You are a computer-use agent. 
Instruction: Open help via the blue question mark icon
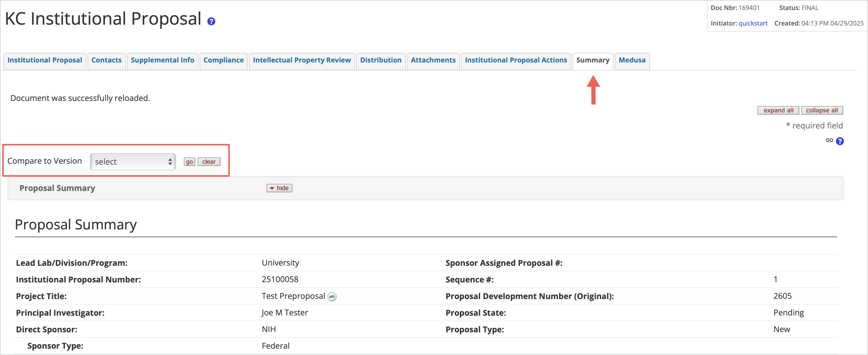click(840, 141)
